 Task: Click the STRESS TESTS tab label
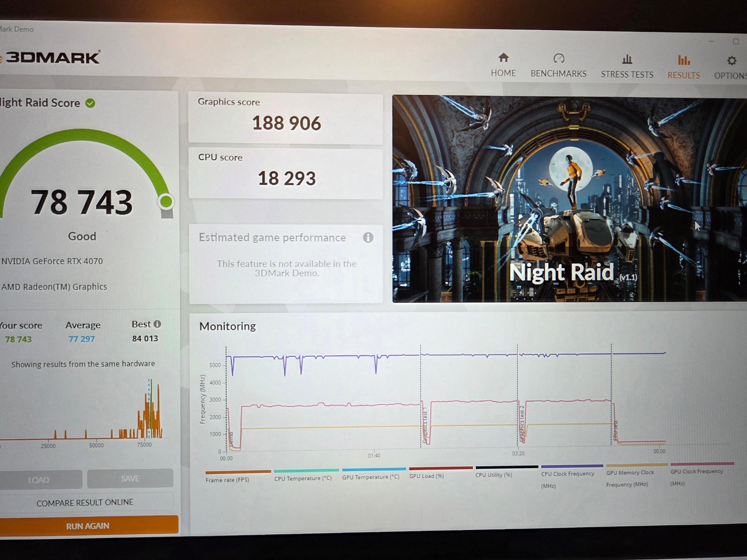coord(627,74)
